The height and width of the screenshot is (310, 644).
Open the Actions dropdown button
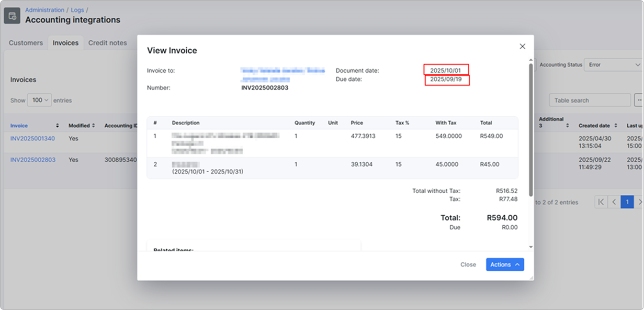(504, 264)
